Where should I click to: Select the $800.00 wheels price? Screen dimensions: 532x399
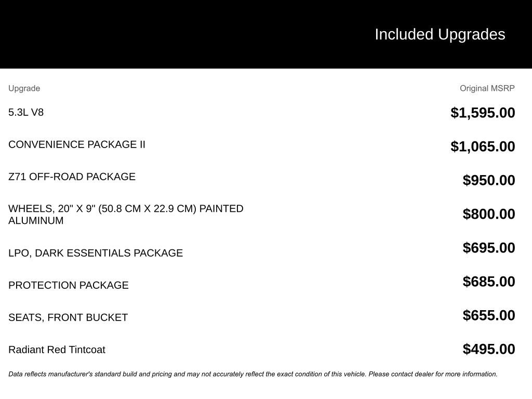489,214
